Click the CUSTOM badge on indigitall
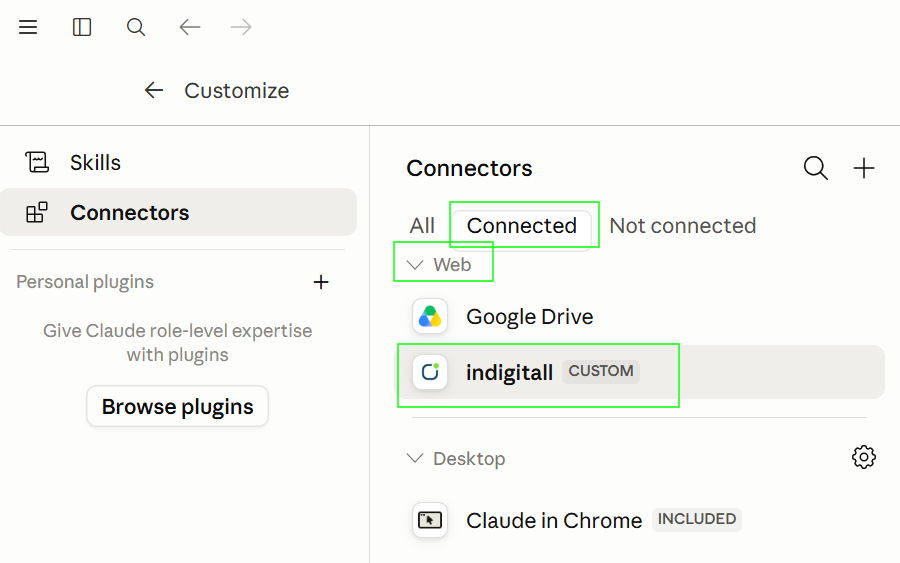 601,371
